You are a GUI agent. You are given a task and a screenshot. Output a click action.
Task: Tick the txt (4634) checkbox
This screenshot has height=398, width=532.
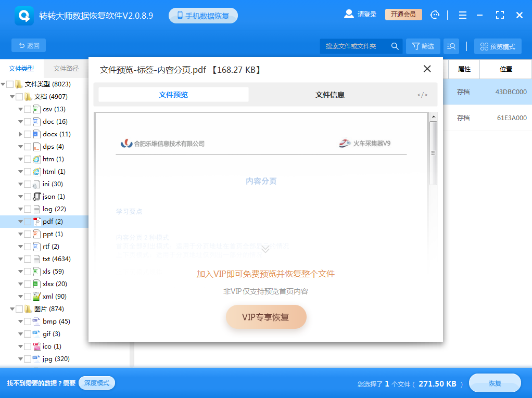pyautogui.click(x=28, y=259)
